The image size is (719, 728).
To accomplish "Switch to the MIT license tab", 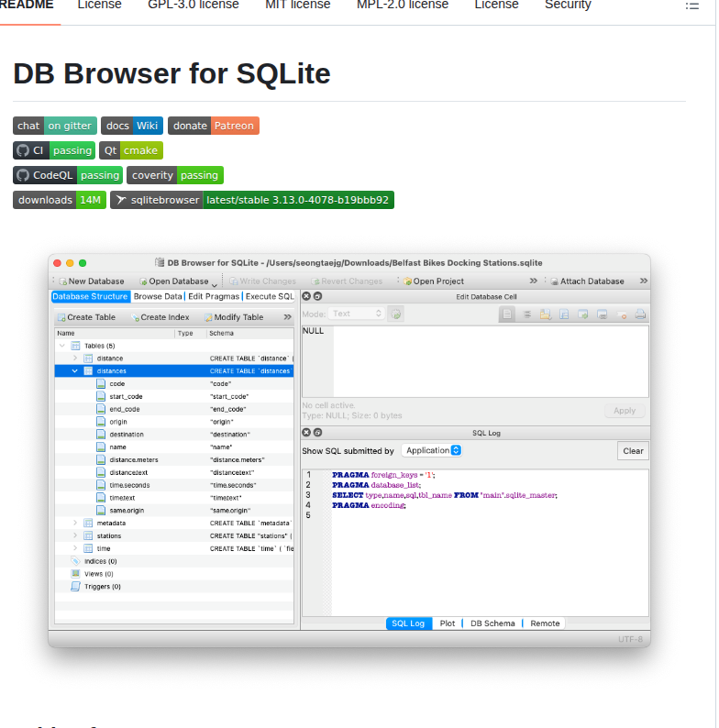I will pyautogui.click(x=298, y=6).
